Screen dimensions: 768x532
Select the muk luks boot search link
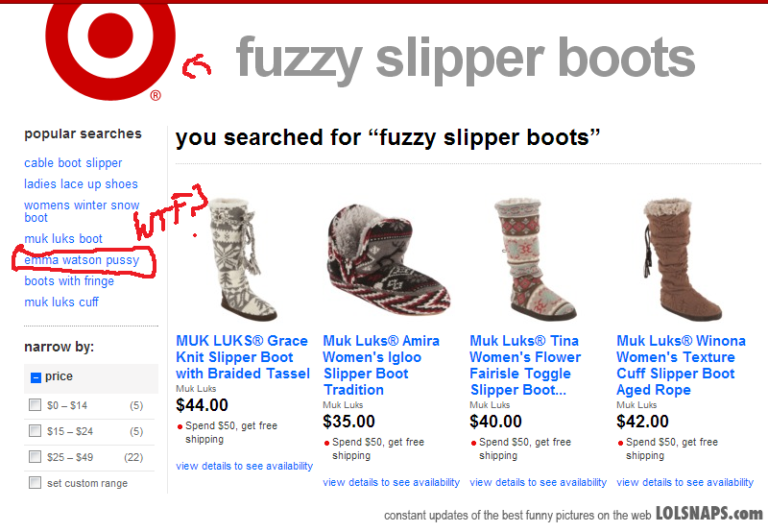click(x=63, y=239)
